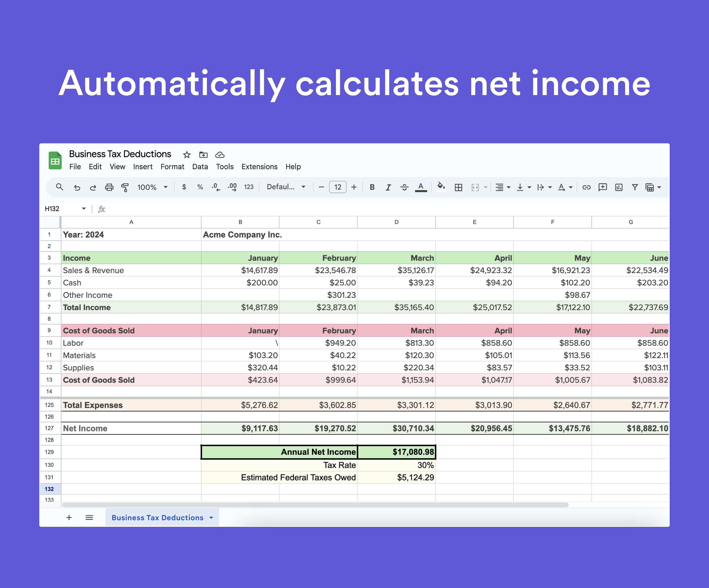This screenshot has height=588, width=709.
Task: Open the text color picker
Action: pos(420,187)
